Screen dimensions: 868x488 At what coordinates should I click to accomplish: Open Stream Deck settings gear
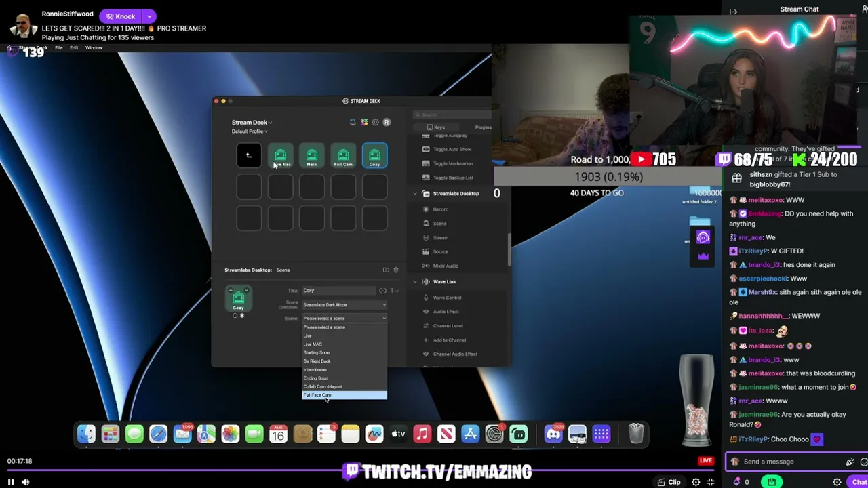pos(376,122)
